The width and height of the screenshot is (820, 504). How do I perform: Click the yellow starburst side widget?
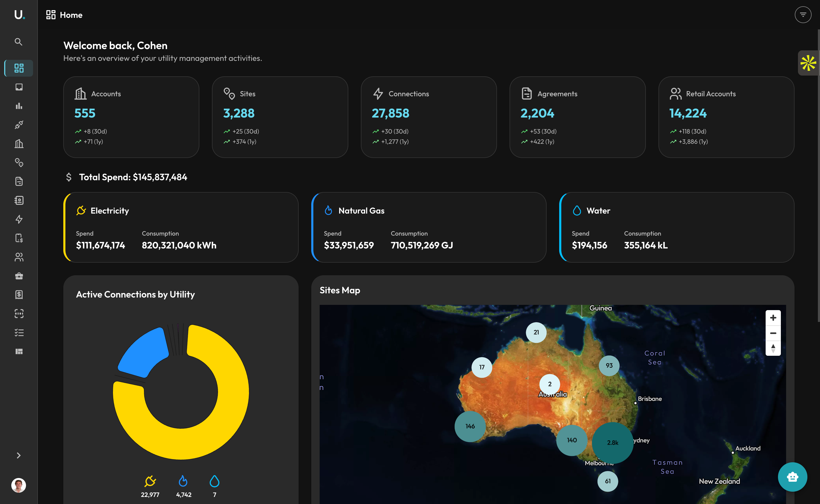(808, 63)
